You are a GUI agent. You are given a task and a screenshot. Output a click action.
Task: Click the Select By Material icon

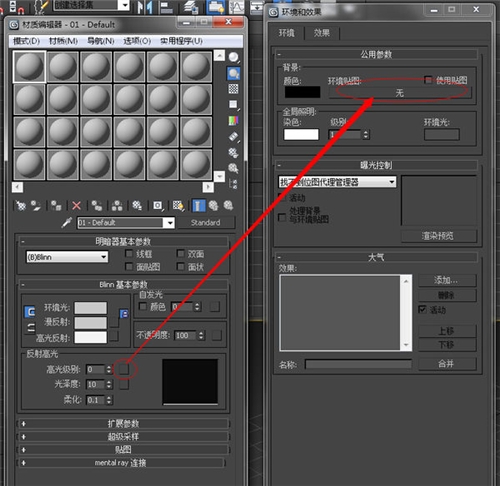coord(233,168)
